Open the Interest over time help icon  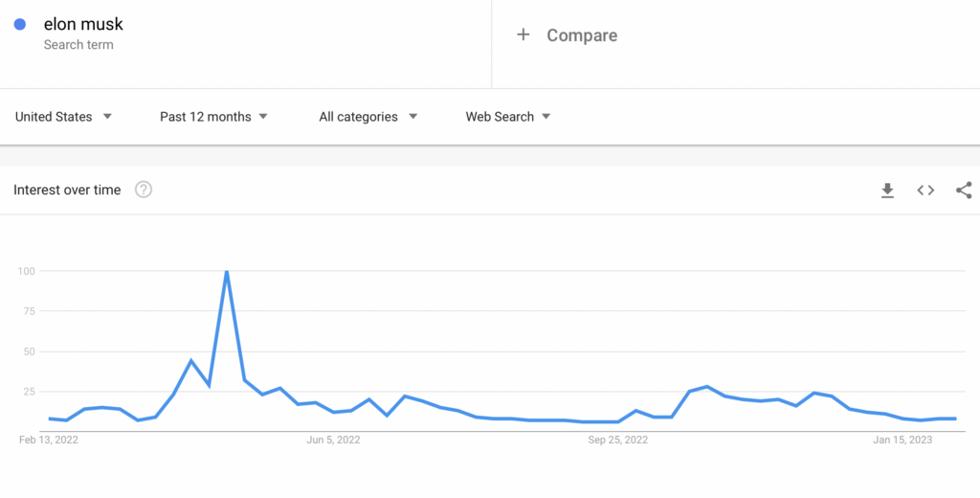point(144,190)
